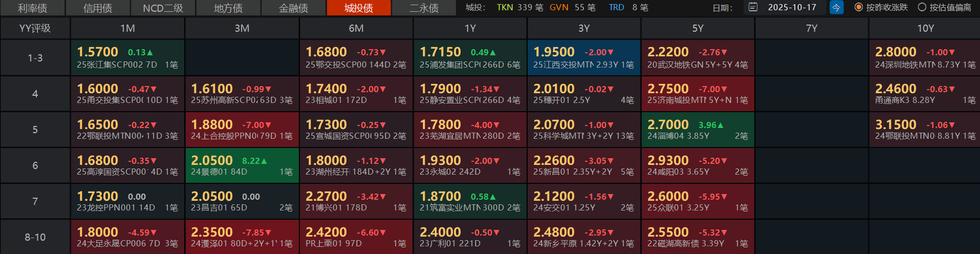Viewport: 980px width, 254px height.
Task: Select the rating row header 6
Action: tap(35, 165)
